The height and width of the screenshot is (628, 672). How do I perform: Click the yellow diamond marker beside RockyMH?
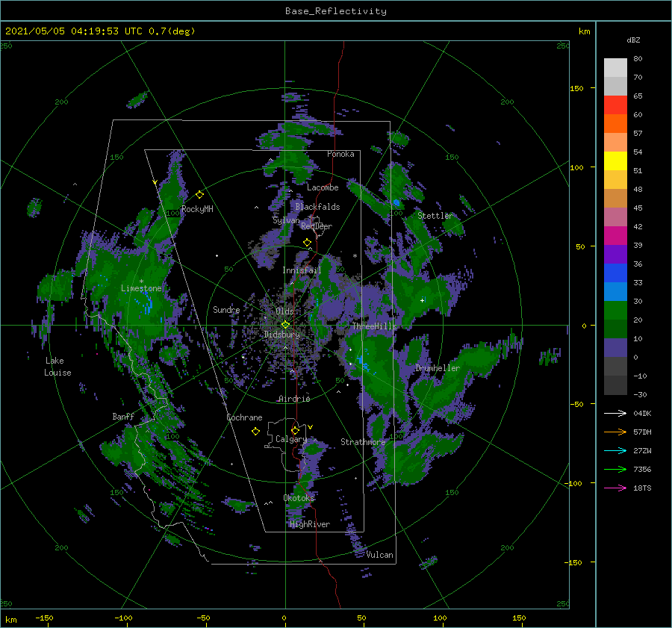coord(199,195)
